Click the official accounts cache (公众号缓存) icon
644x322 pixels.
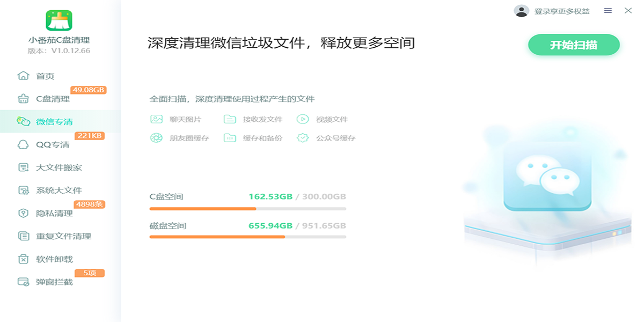pos(303,138)
